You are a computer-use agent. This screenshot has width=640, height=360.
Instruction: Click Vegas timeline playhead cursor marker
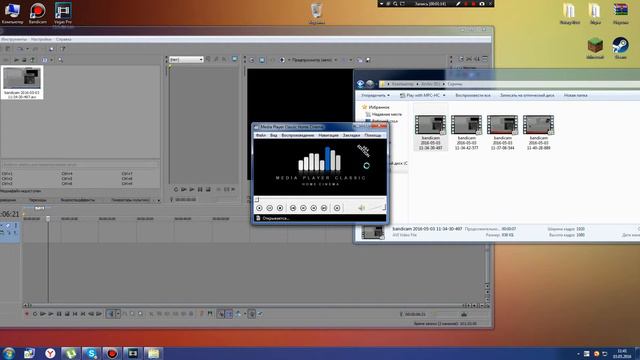point(48,219)
